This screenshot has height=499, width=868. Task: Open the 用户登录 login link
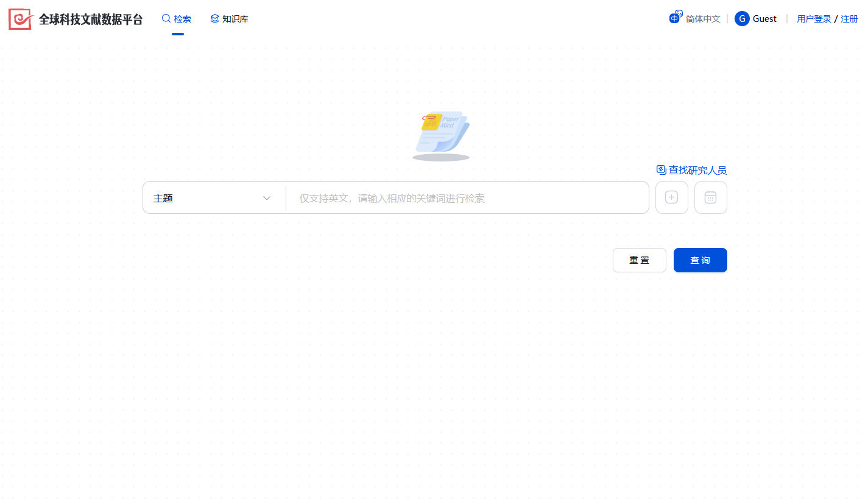click(814, 18)
